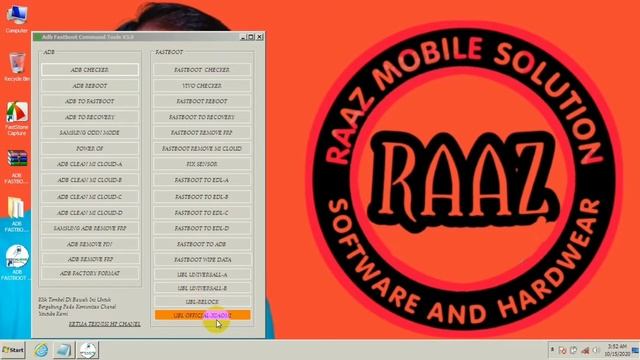
Task: Click FASTBOOT REBOOT button
Action: pyautogui.click(x=202, y=101)
